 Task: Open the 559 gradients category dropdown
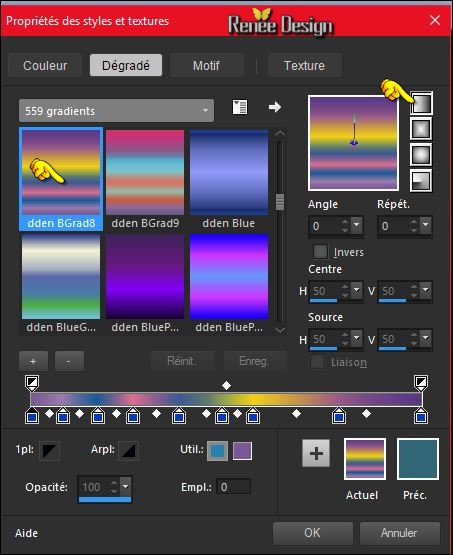click(x=116, y=111)
